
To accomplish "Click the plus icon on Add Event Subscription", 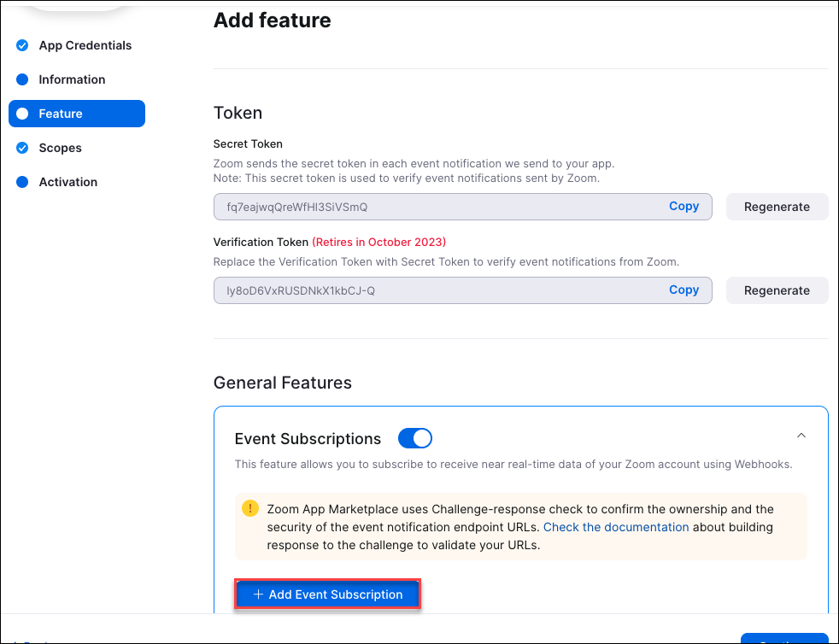I will (x=258, y=594).
